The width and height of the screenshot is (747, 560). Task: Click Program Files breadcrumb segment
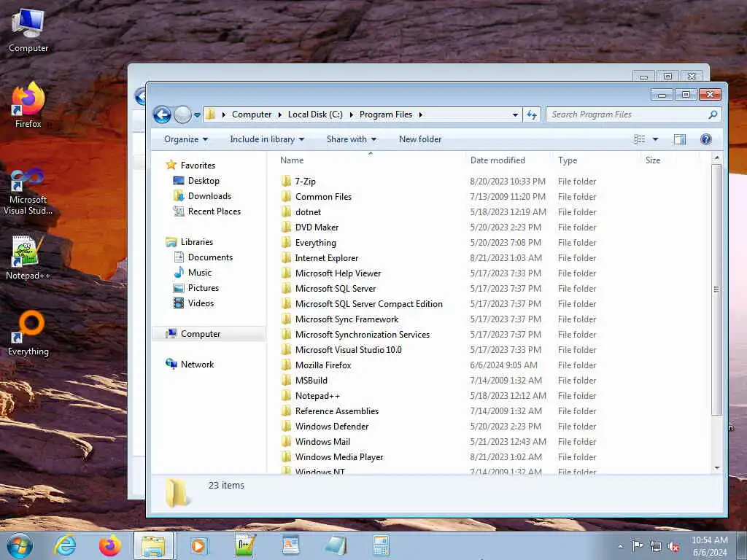click(x=386, y=114)
